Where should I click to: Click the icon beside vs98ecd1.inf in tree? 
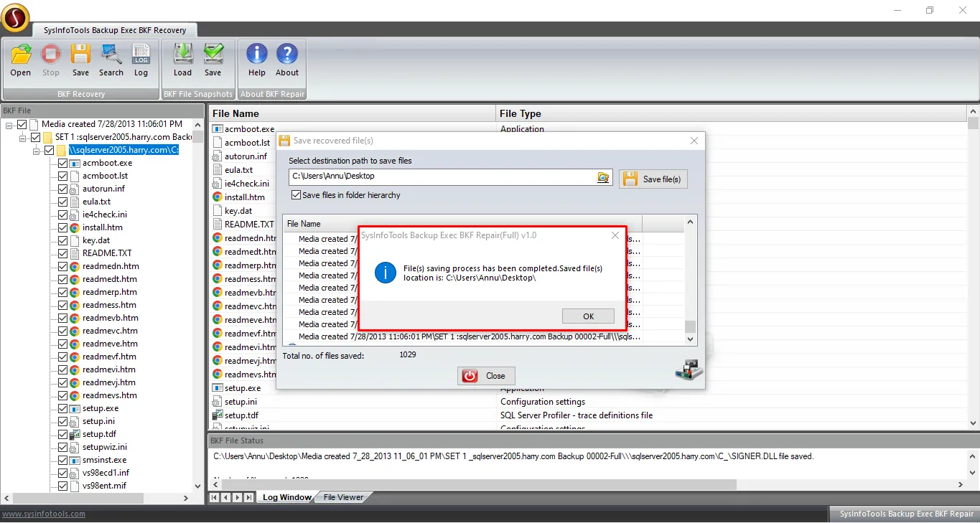[74, 473]
